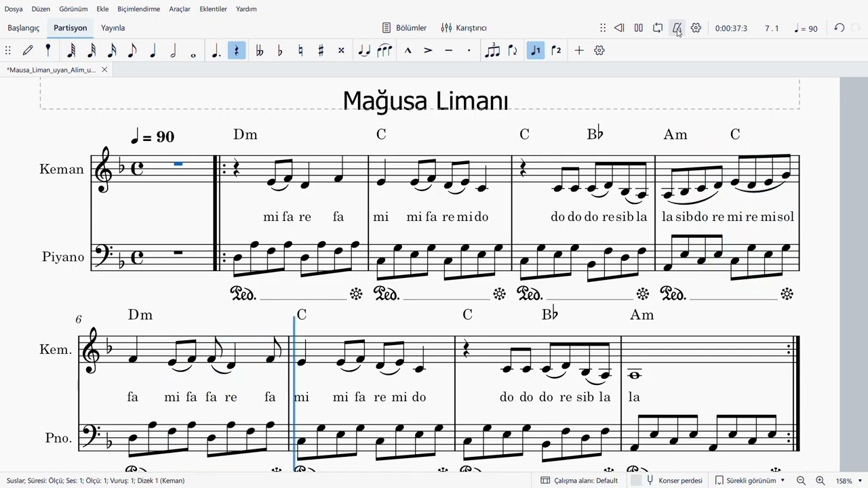Pause the score playback
This screenshot has height=488, width=868.
coord(638,28)
